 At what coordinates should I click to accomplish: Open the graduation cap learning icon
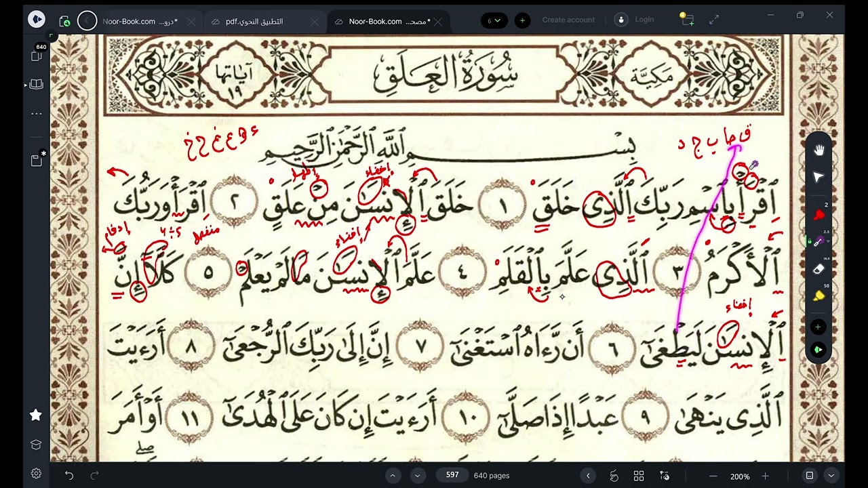[36, 445]
